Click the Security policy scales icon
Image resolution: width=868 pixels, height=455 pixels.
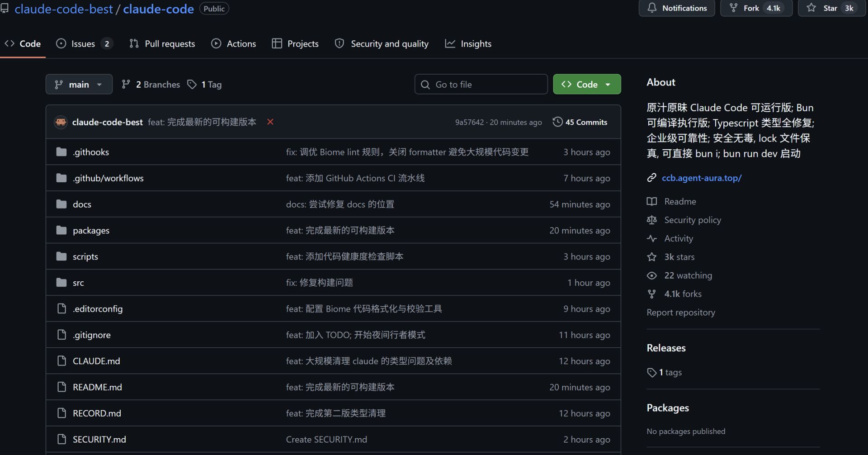(651, 220)
